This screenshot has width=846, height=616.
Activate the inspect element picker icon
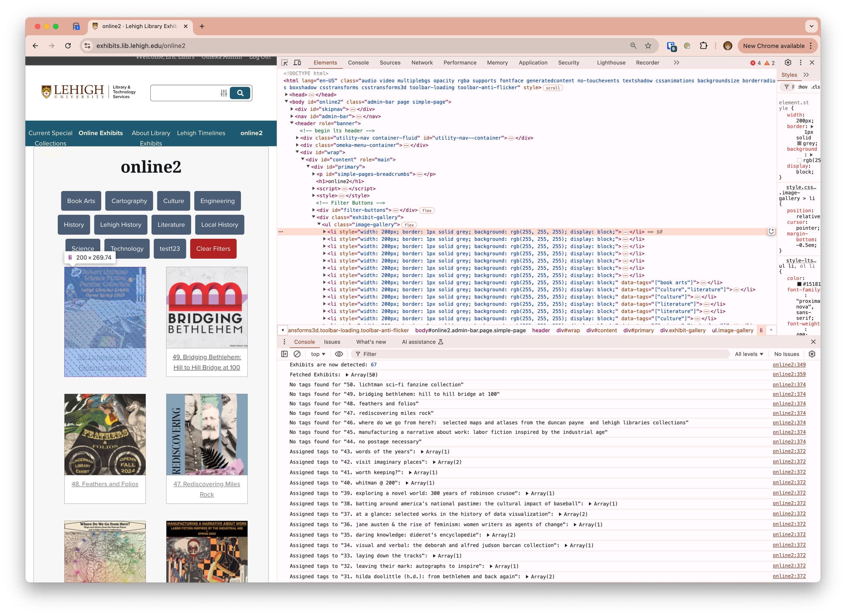(x=285, y=63)
